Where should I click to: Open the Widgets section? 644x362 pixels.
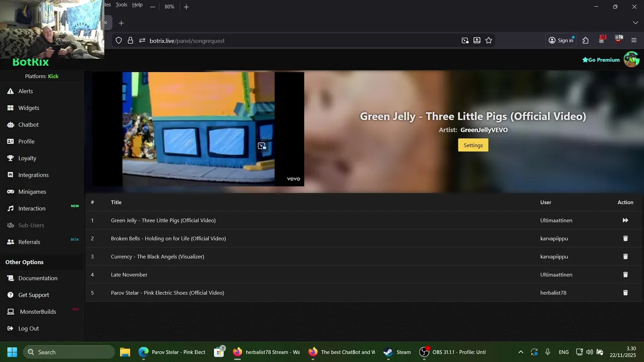click(x=29, y=108)
